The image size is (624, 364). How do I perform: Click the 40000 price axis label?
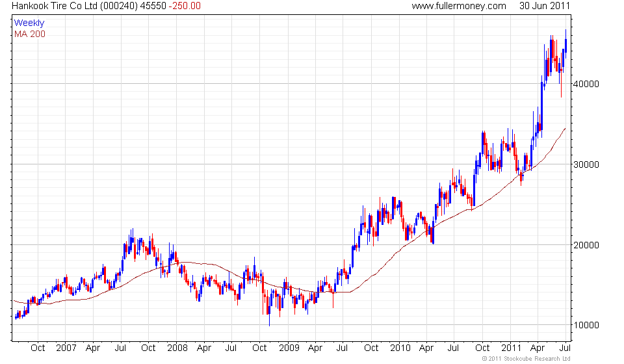click(x=586, y=84)
